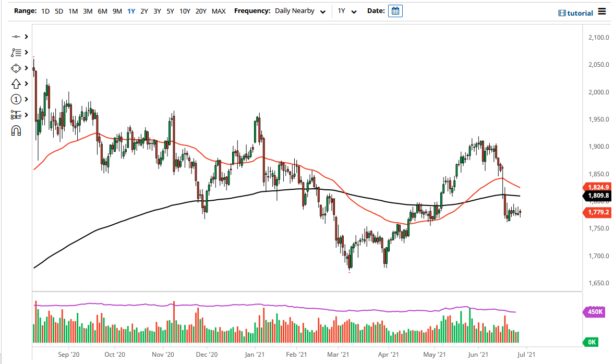This screenshot has height=364, width=614.
Task: Expand the Fibonacci tool options arrow
Action: pyautogui.click(x=26, y=115)
